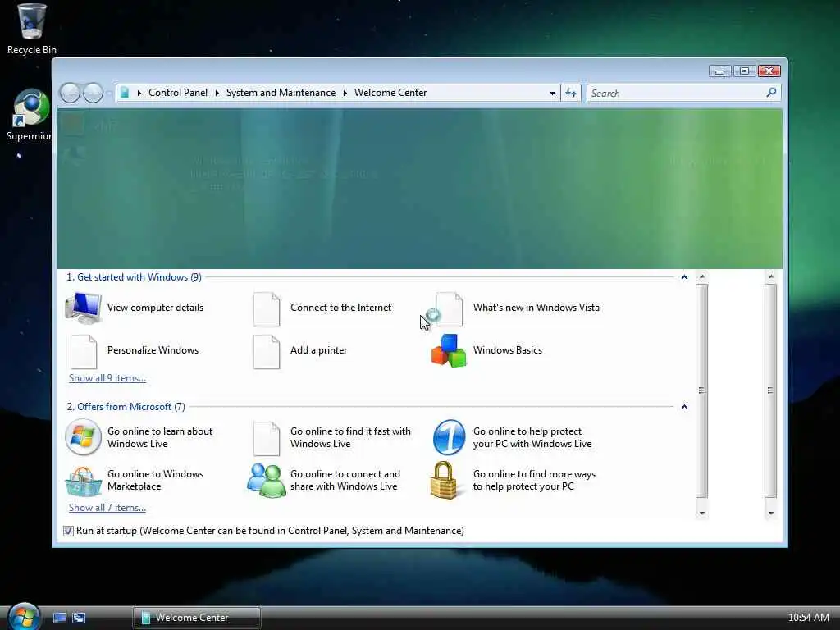Open Go online to help protect your PC text

532,437
